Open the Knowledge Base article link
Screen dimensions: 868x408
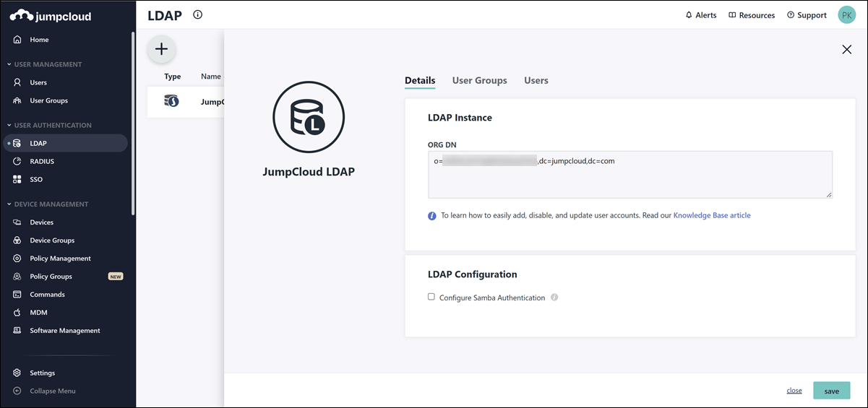click(x=712, y=215)
